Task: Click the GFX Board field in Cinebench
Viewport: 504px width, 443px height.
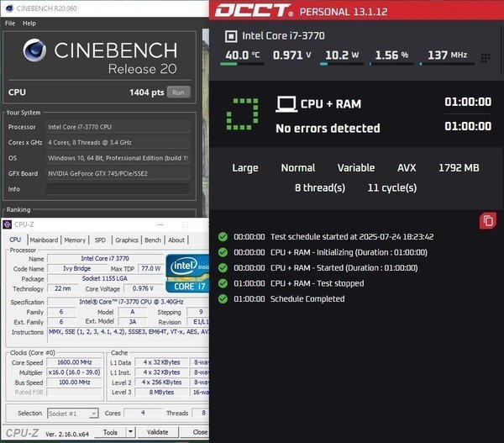Action: [118, 174]
